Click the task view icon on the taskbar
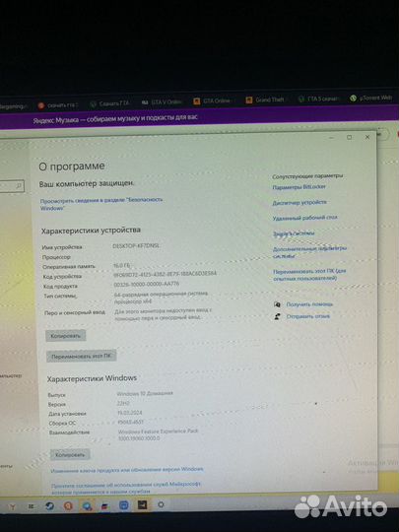Viewport: 399px width, 532px height. (32, 506)
